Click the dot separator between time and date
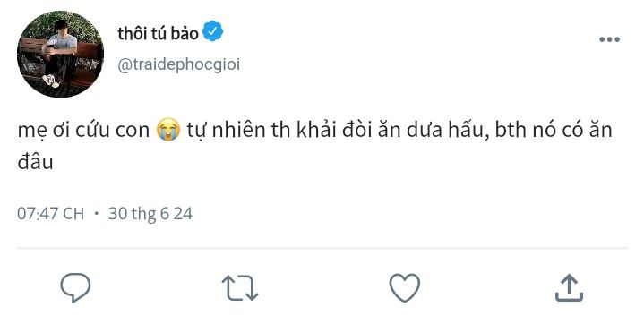The width and height of the screenshot is (644, 324). (97, 214)
